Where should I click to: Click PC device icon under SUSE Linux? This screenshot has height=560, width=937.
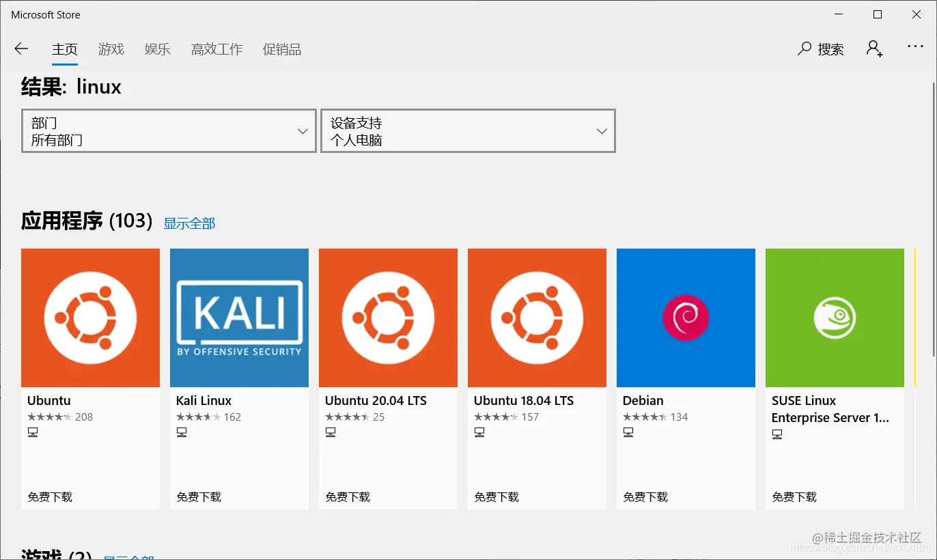[x=777, y=434]
